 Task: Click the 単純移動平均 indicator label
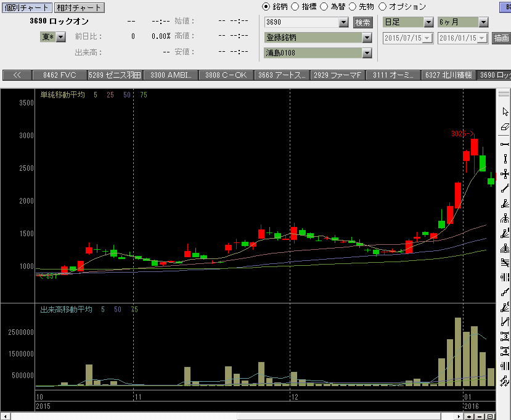coord(63,94)
